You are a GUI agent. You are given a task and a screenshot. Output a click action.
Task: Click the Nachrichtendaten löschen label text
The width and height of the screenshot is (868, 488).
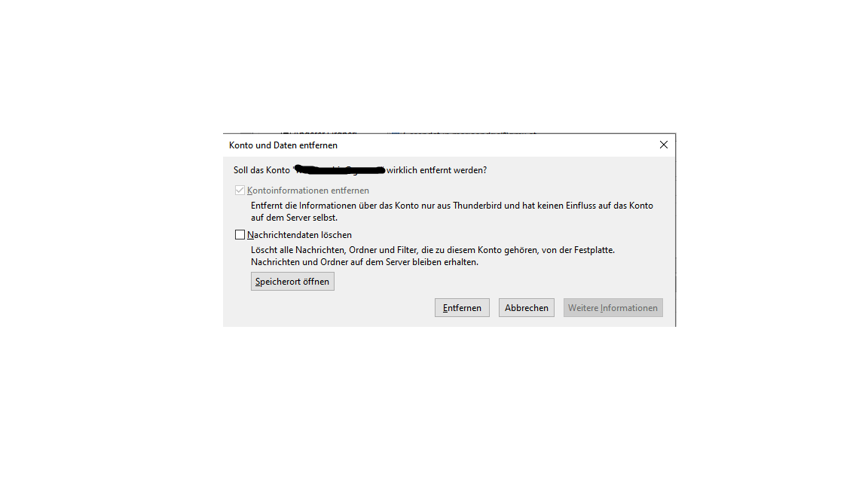click(x=299, y=235)
